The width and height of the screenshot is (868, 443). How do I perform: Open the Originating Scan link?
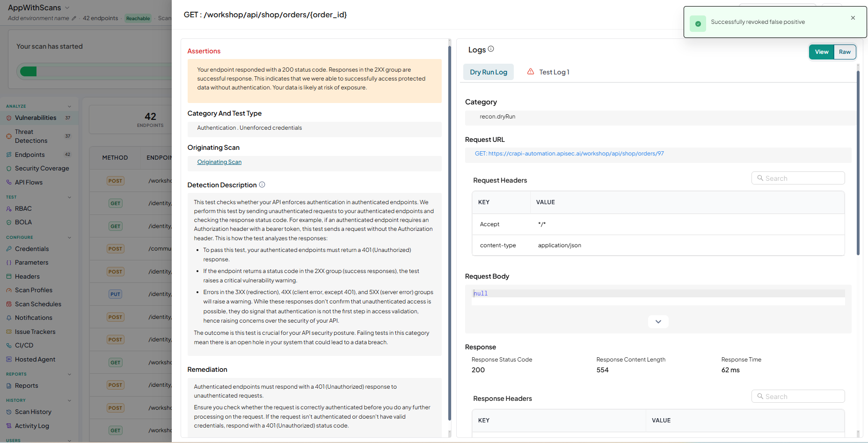[x=219, y=162]
